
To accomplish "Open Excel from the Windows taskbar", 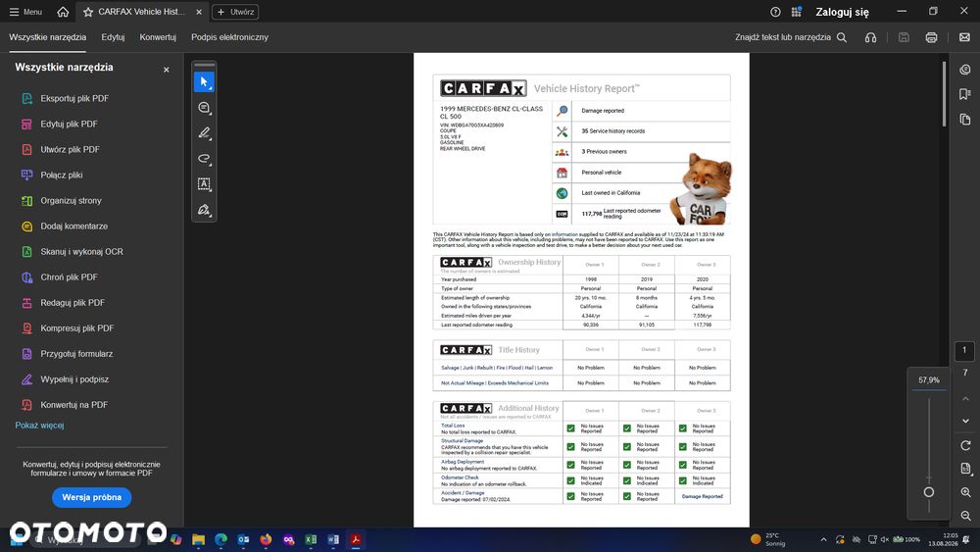I will [x=311, y=539].
